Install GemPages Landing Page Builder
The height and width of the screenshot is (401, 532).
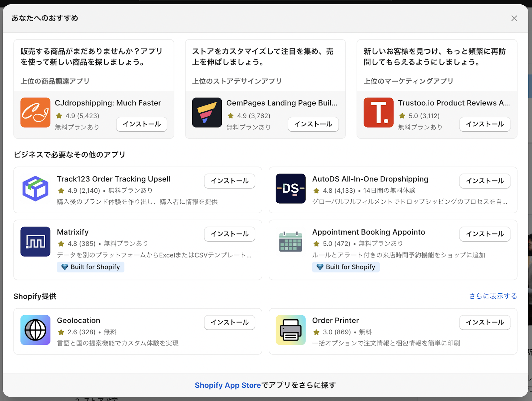pyautogui.click(x=313, y=124)
